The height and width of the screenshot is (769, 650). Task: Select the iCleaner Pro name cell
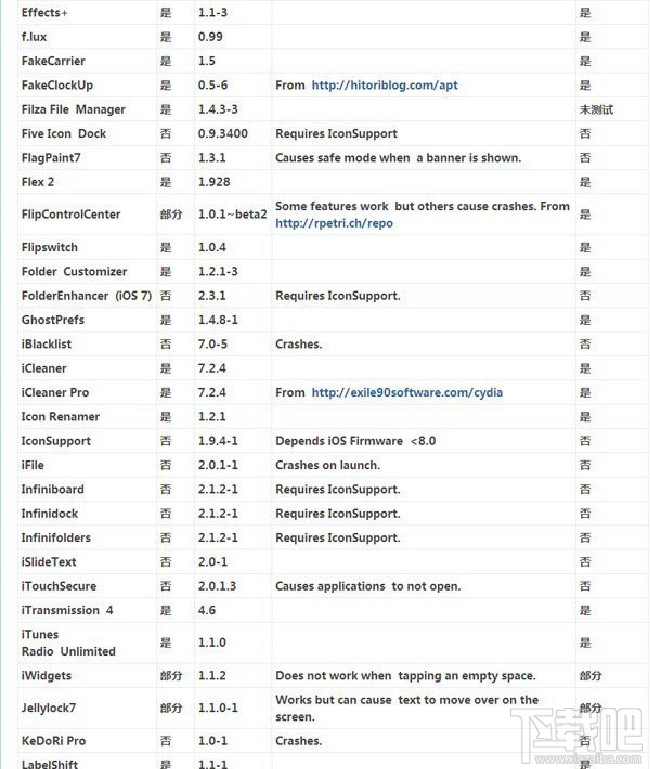pyautogui.click(x=55, y=393)
